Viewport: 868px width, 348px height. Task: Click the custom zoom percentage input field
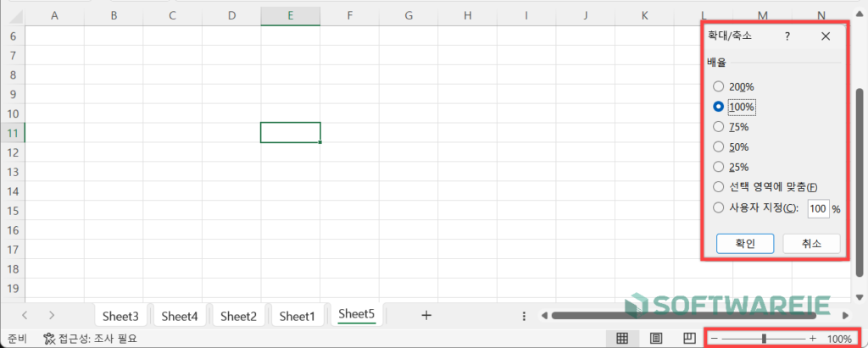click(x=818, y=208)
